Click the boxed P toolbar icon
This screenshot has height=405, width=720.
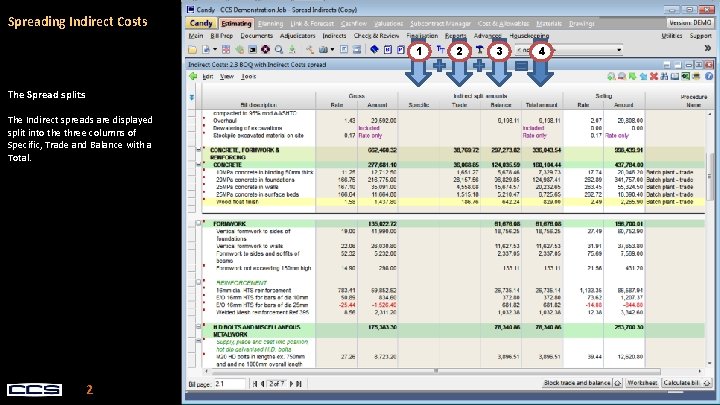pos(400,50)
